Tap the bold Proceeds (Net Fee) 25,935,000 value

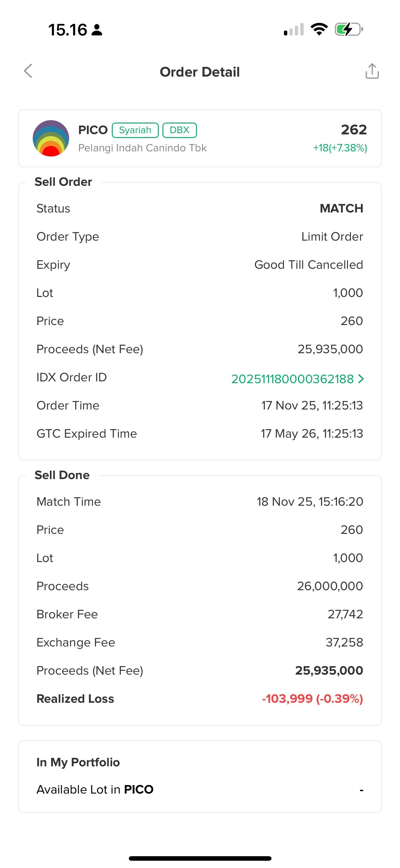pos(329,671)
